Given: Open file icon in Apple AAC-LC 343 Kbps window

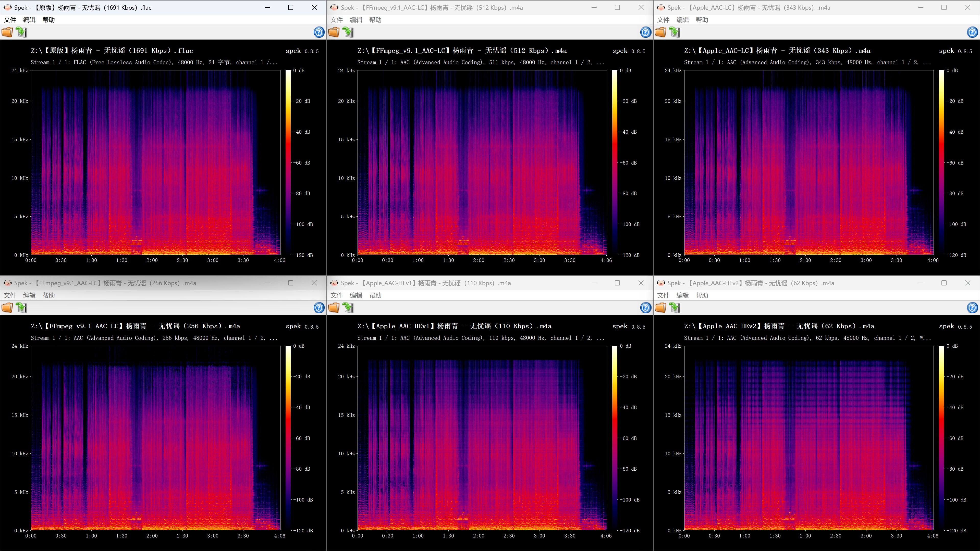Looking at the screenshot, I should (660, 32).
